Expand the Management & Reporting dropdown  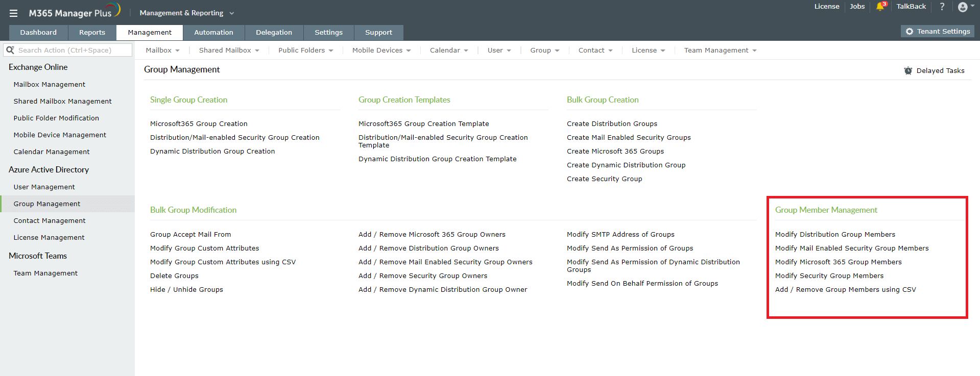[187, 13]
